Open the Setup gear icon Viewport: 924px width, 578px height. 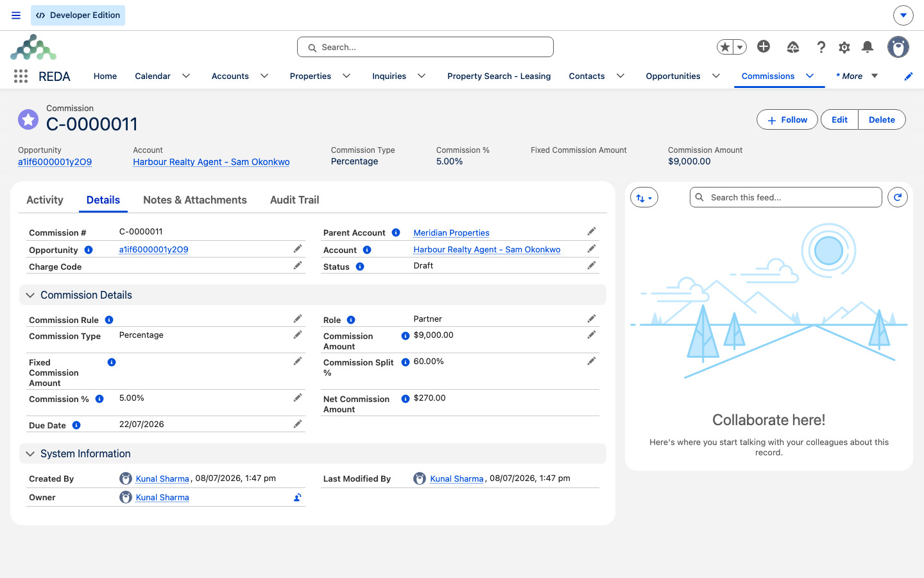(x=844, y=47)
